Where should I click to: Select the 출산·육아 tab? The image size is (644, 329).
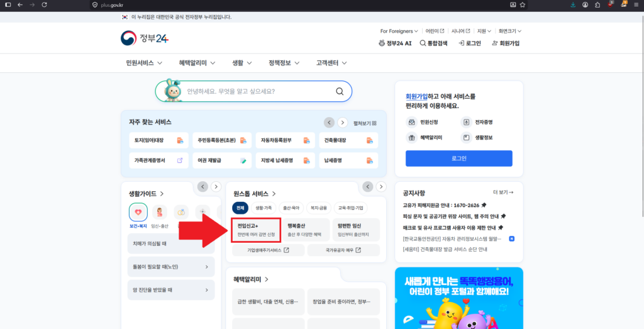tap(291, 208)
